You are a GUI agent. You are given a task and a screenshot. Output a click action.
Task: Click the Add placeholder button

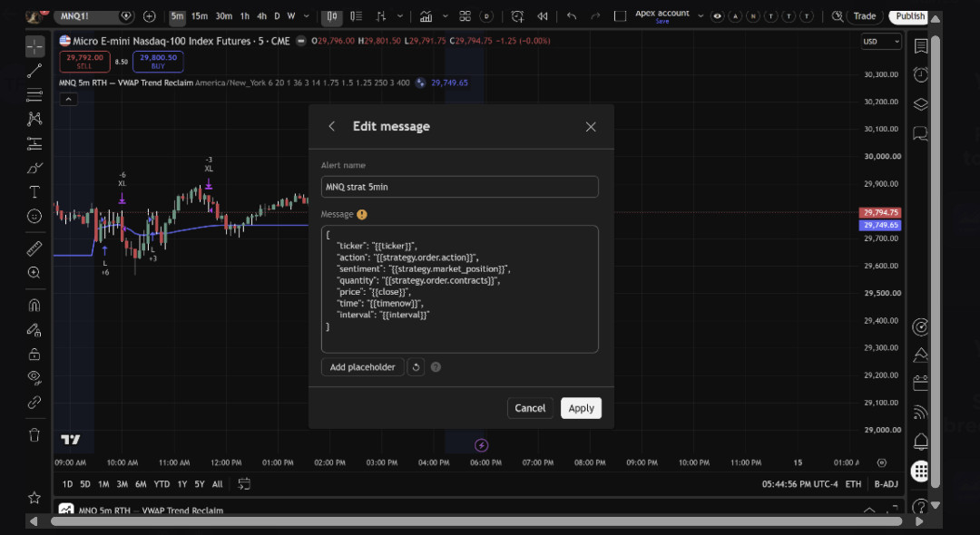(362, 367)
